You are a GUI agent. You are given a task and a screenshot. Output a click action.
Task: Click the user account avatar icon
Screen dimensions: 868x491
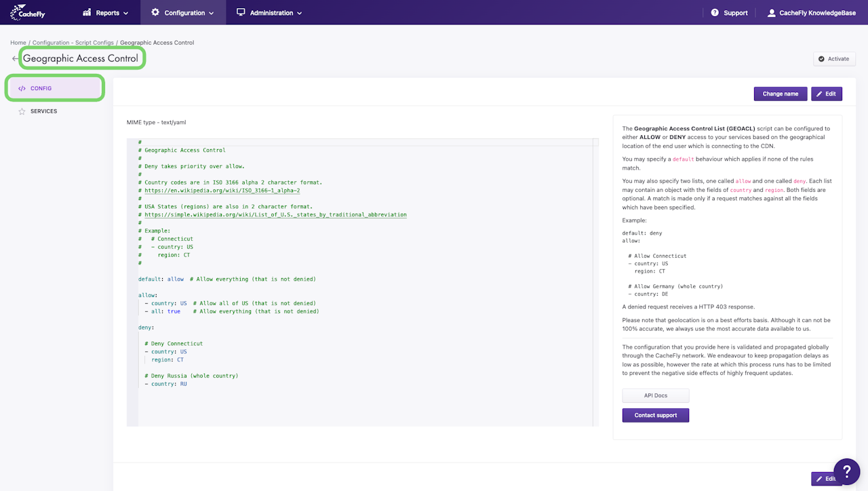[x=771, y=13]
